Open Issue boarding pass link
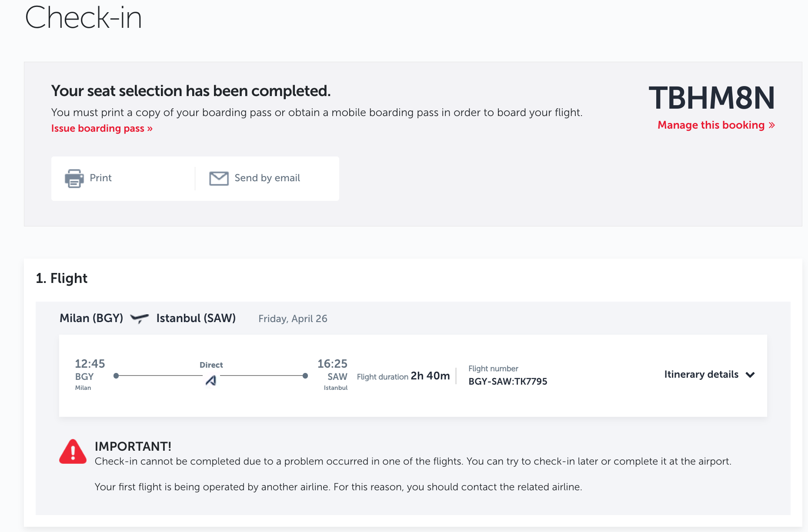808x532 pixels. click(102, 128)
